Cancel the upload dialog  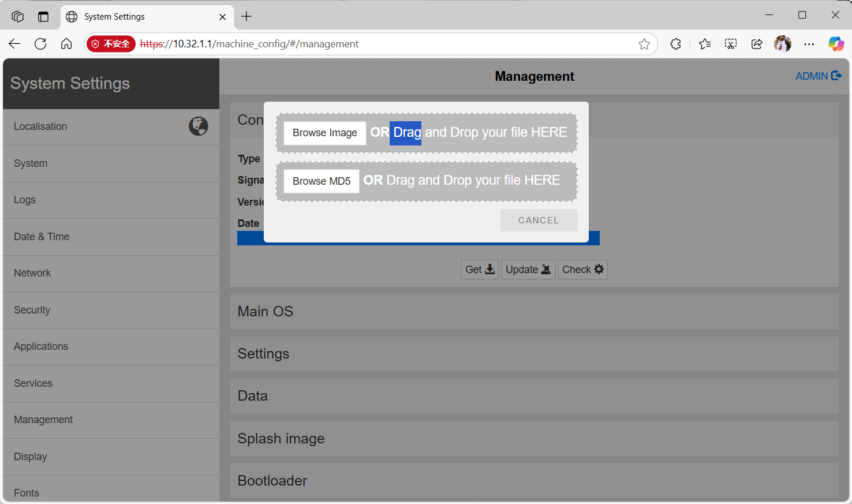[538, 221]
